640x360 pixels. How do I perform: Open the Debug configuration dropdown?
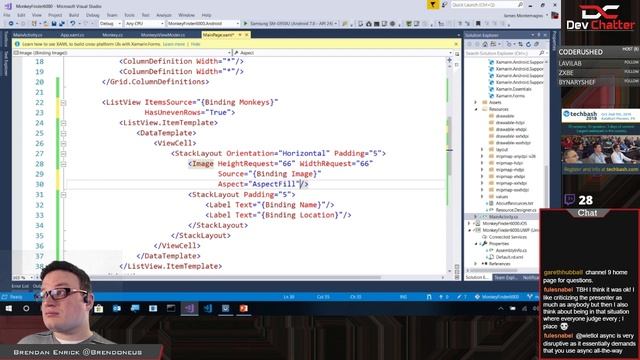click(x=110, y=24)
